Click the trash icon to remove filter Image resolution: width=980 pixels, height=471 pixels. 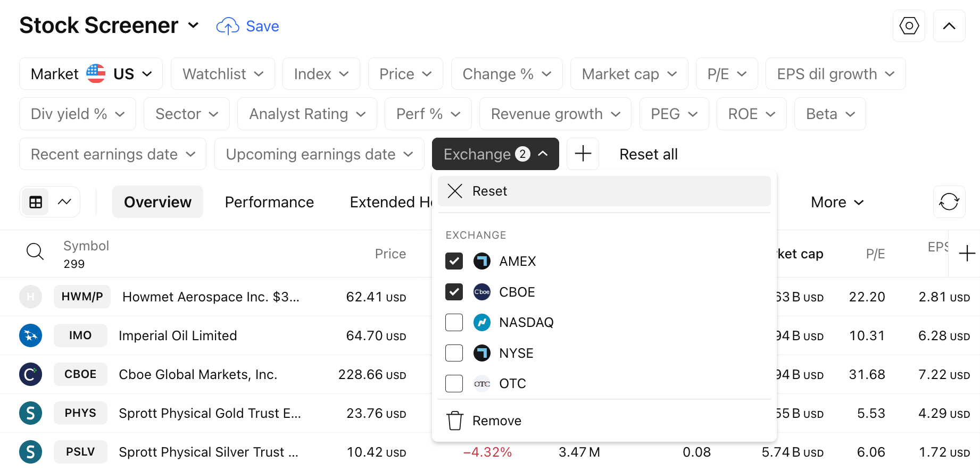click(455, 420)
